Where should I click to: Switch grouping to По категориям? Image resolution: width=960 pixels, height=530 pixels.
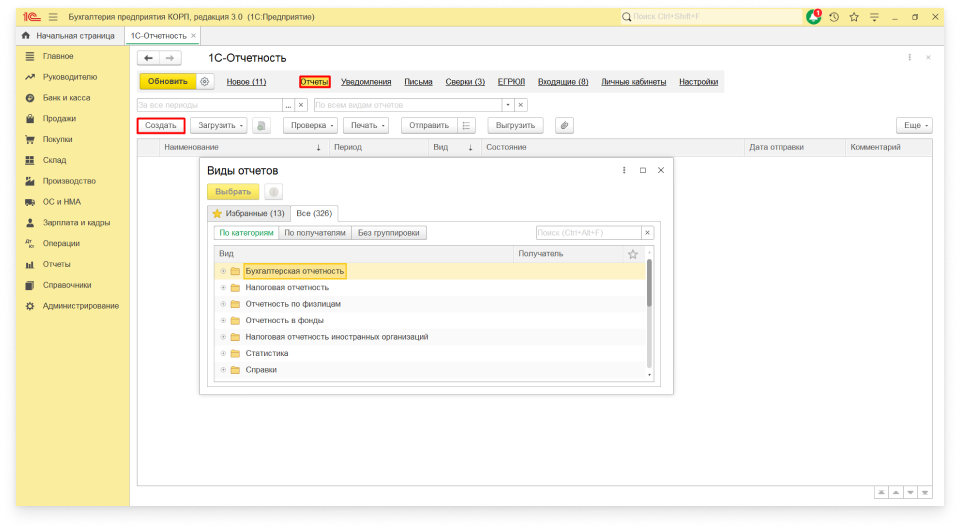click(x=246, y=233)
